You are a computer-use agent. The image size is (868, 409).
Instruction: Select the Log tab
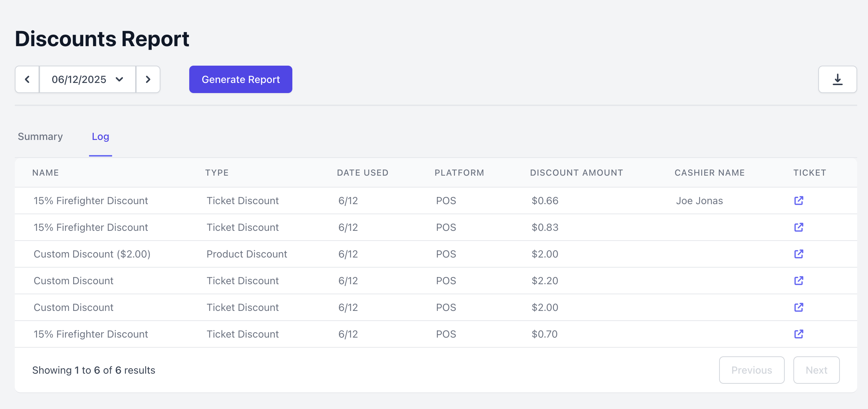click(x=100, y=137)
